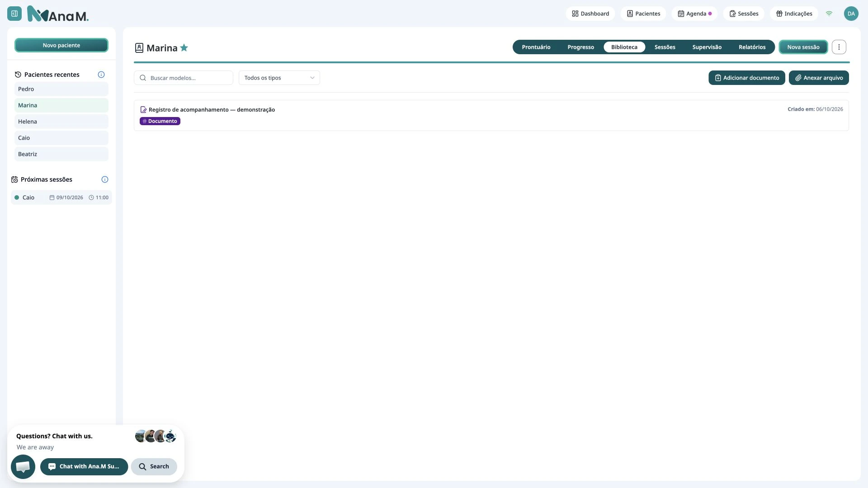
Task: Select patient Beatriz in recent list
Action: pos(61,154)
